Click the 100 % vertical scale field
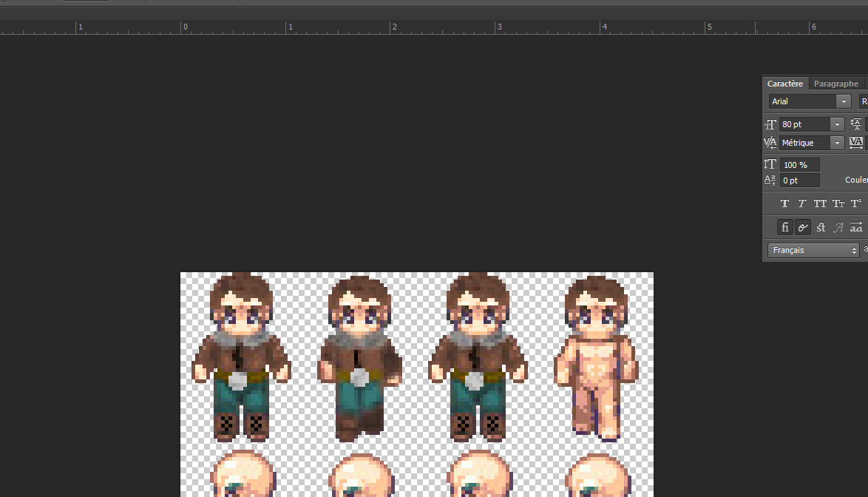868x497 pixels. [x=799, y=165]
